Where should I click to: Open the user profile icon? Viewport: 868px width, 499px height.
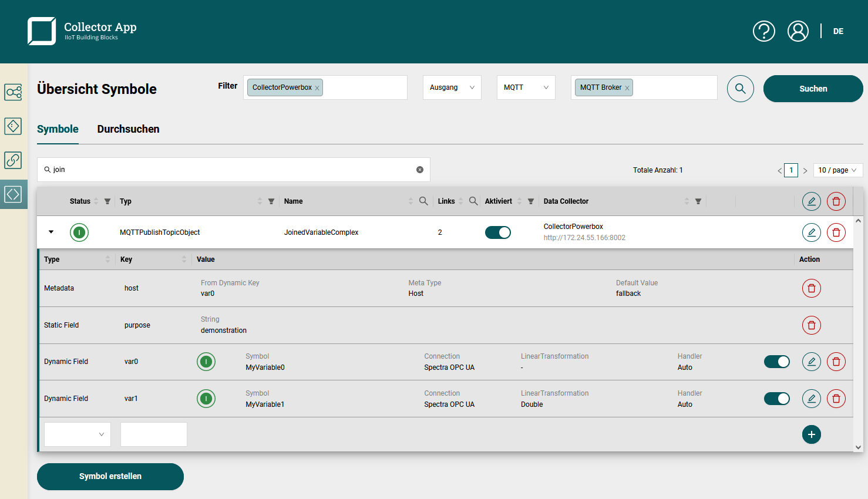[x=798, y=31]
